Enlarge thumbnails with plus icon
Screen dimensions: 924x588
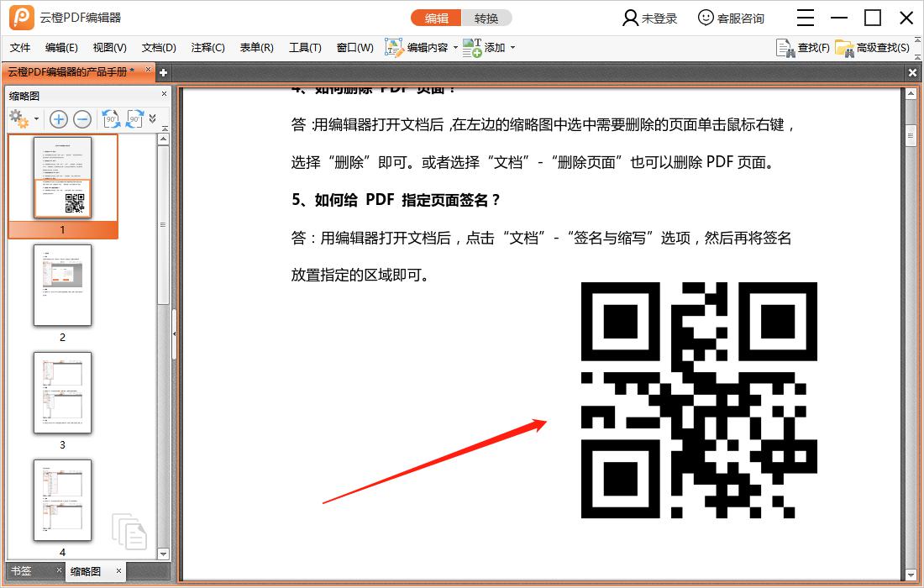58,119
